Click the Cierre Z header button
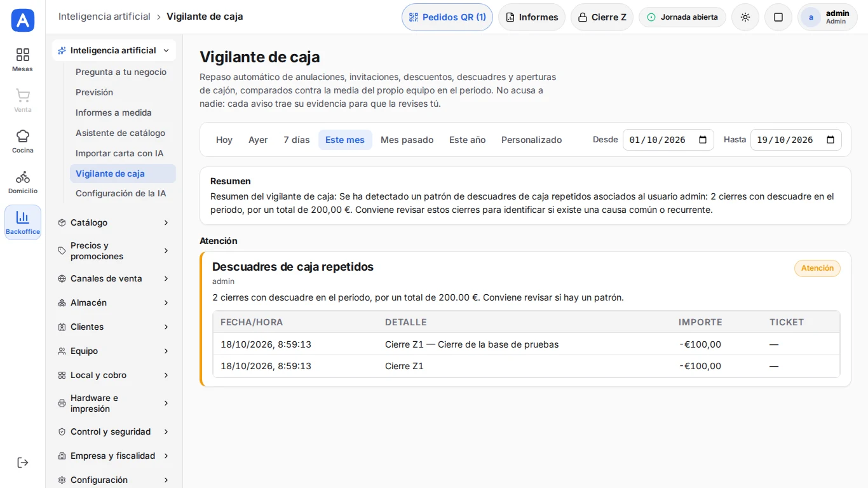 602,17
